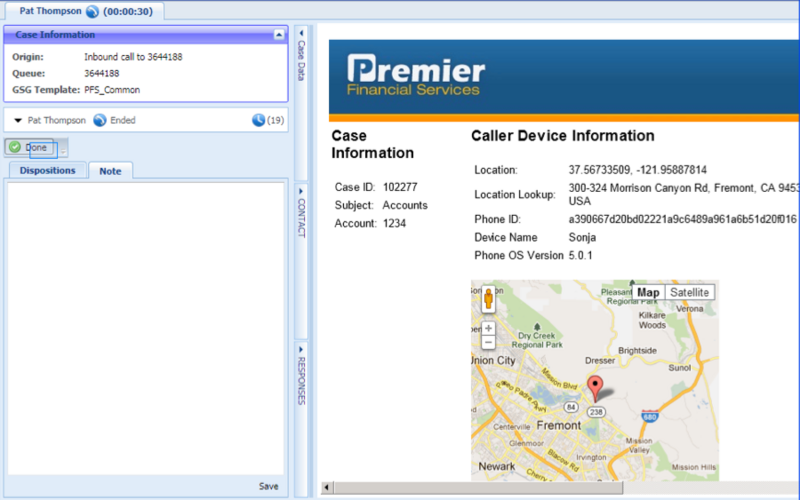Collapse the Pat Thompson call row

click(x=18, y=120)
